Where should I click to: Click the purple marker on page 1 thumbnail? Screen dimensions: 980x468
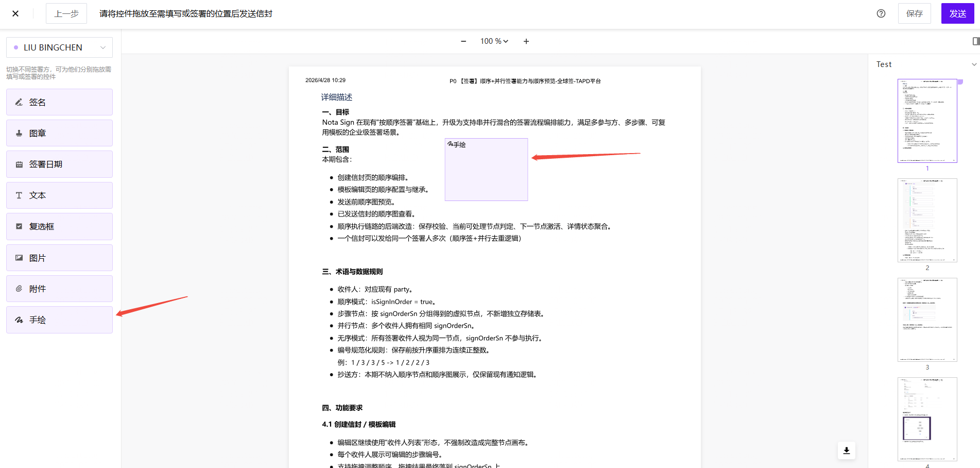click(x=960, y=82)
